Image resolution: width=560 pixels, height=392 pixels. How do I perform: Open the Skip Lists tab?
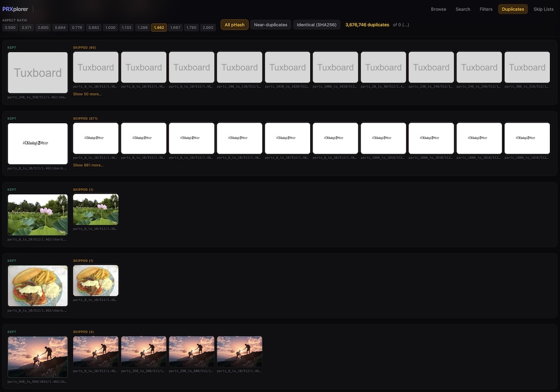pos(543,10)
